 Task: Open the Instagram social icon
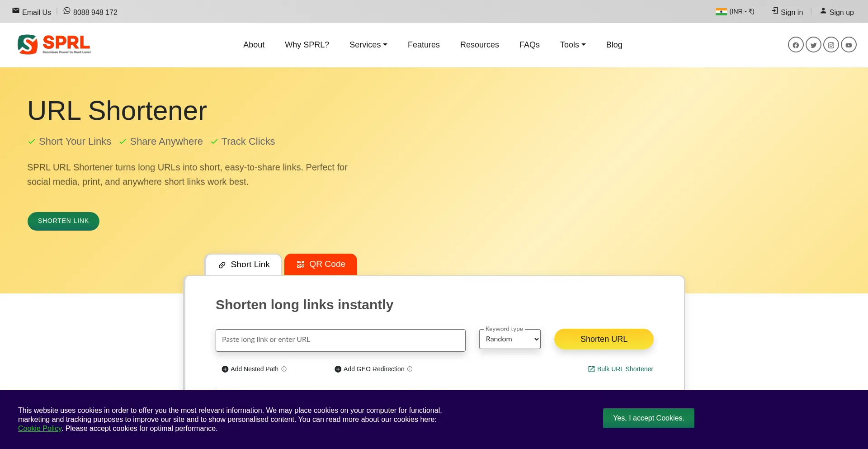[x=831, y=45]
